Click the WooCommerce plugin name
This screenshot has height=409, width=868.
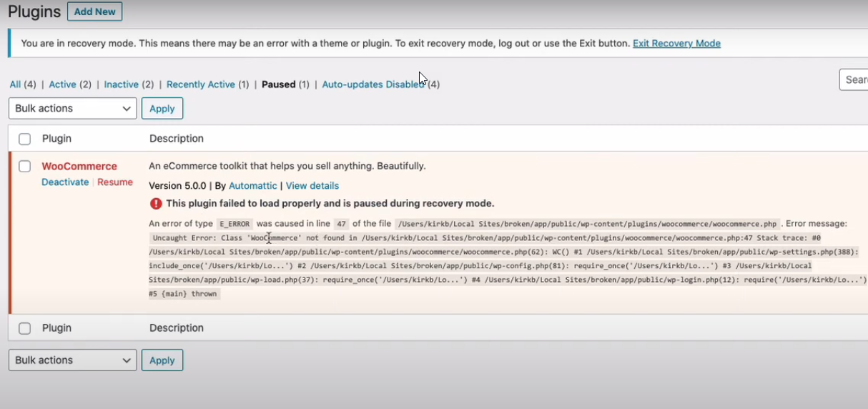tap(79, 166)
